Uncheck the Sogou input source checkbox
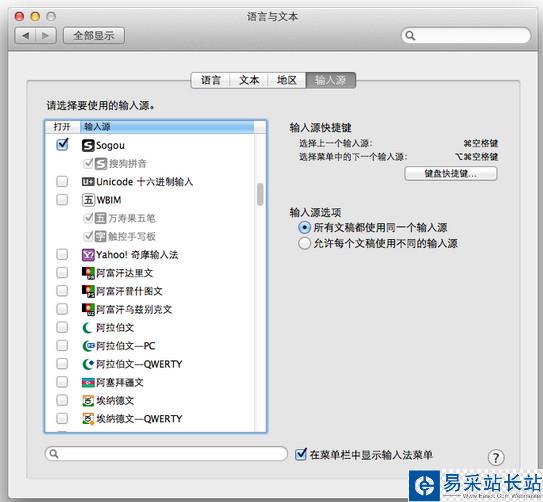The image size is (543, 502). (x=62, y=144)
